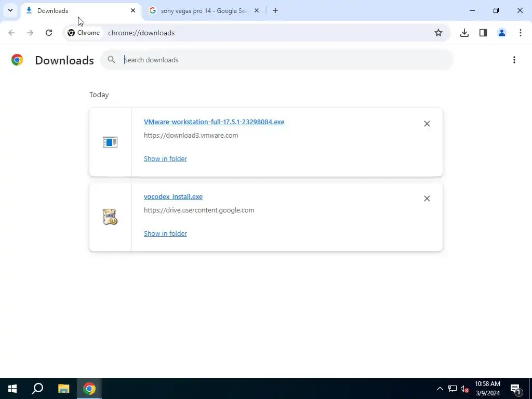The image size is (532, 399).
Task: Click the Chrome site info chip
Action: point(84,33)
